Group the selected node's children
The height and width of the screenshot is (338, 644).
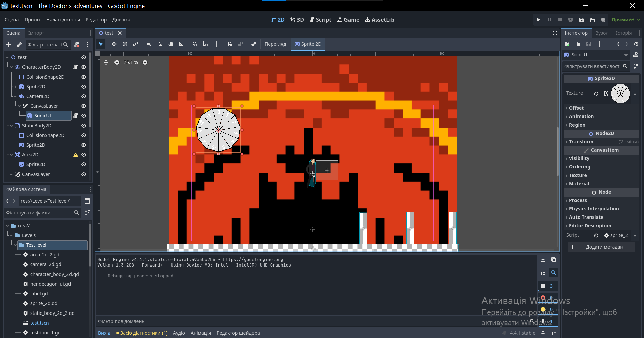[240, 44]
